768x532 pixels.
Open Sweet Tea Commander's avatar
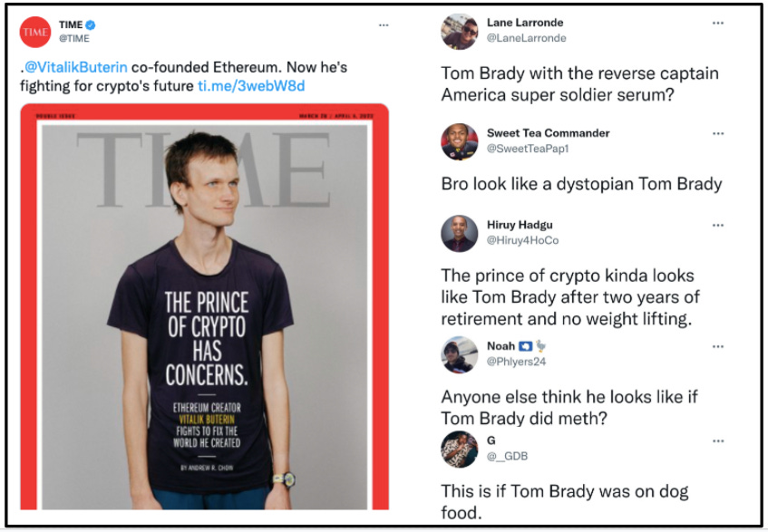[x=460, y=142]
